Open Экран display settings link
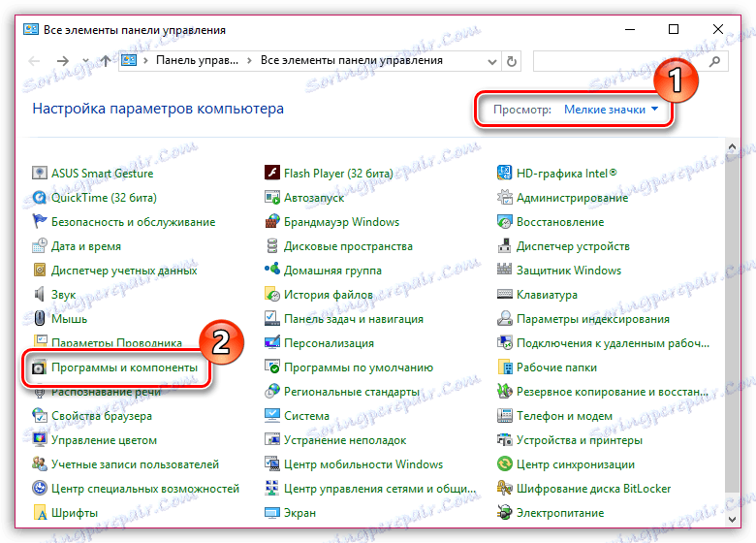 (x=299, y=513)
